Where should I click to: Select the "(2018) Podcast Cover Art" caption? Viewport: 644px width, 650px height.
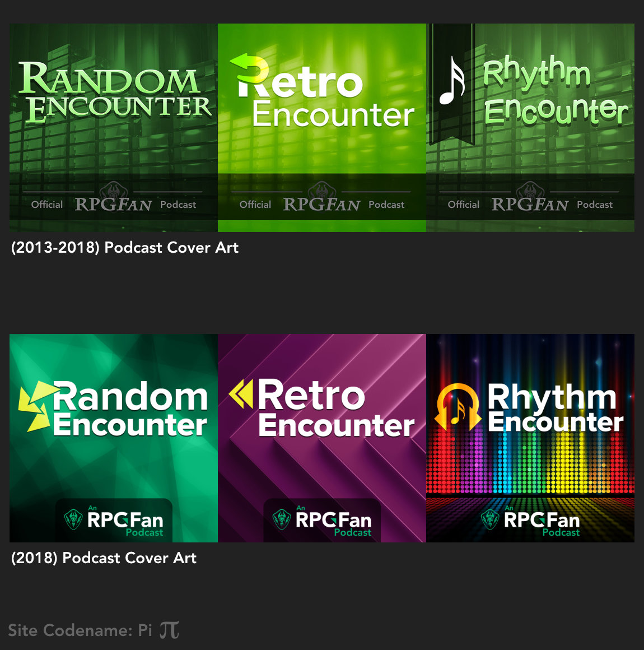pyautogui.click(x=104, y=558)
